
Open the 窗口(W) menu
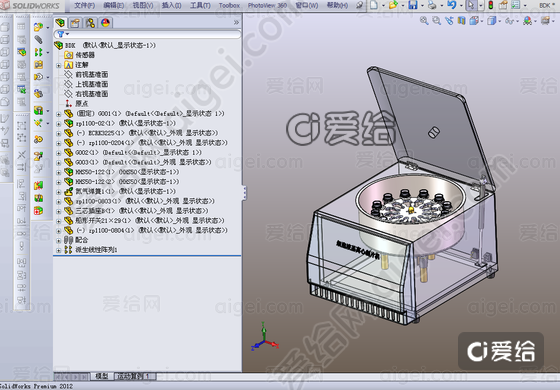(307, 5)
